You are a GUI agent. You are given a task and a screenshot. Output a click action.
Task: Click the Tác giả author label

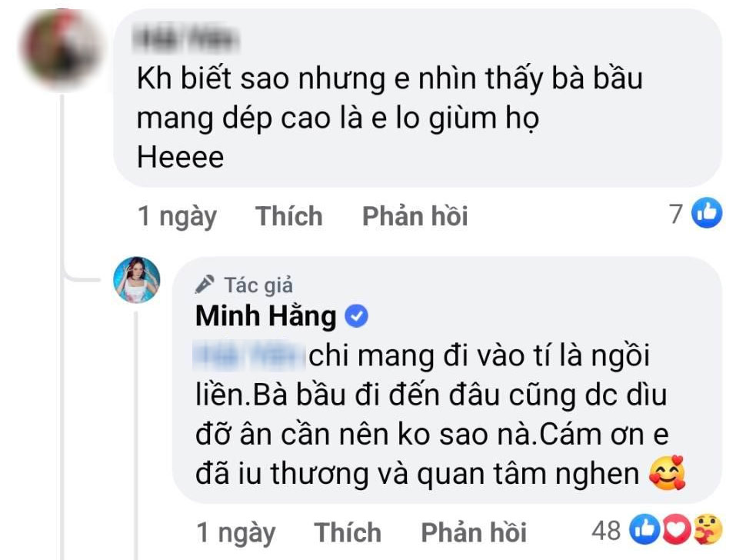(258, 285)
